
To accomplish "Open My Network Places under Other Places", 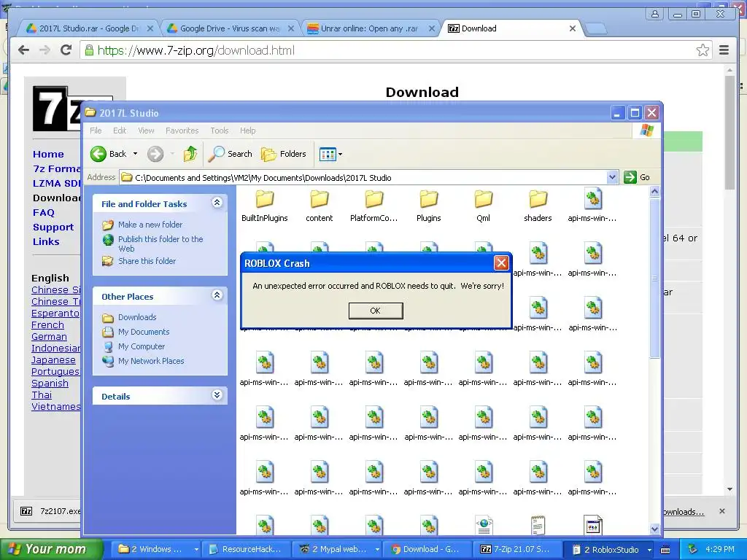I will [x=151, y=361].
